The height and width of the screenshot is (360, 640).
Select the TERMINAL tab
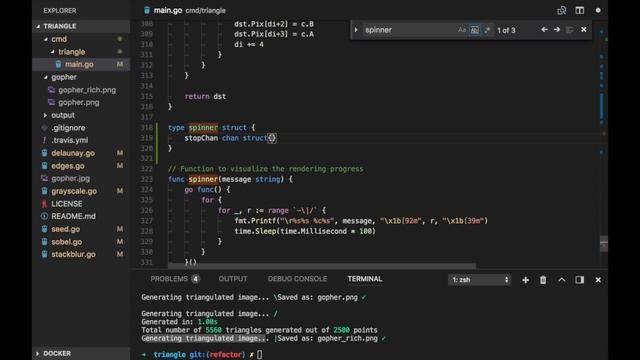point(364,279)
